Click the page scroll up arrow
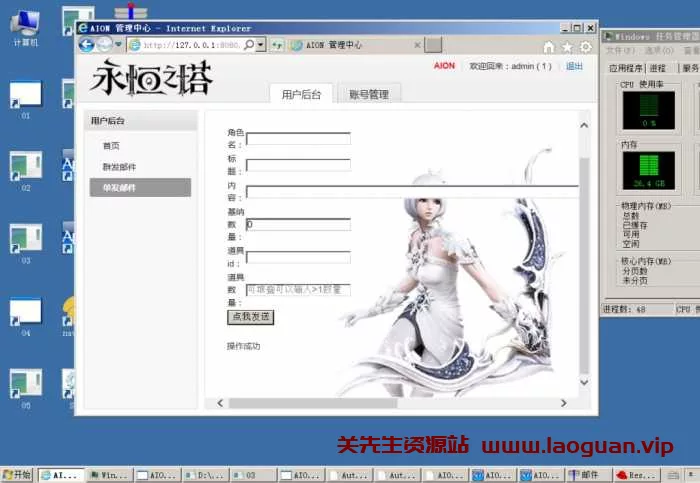This screenshot has width=700, height=483. coord(584,125)
